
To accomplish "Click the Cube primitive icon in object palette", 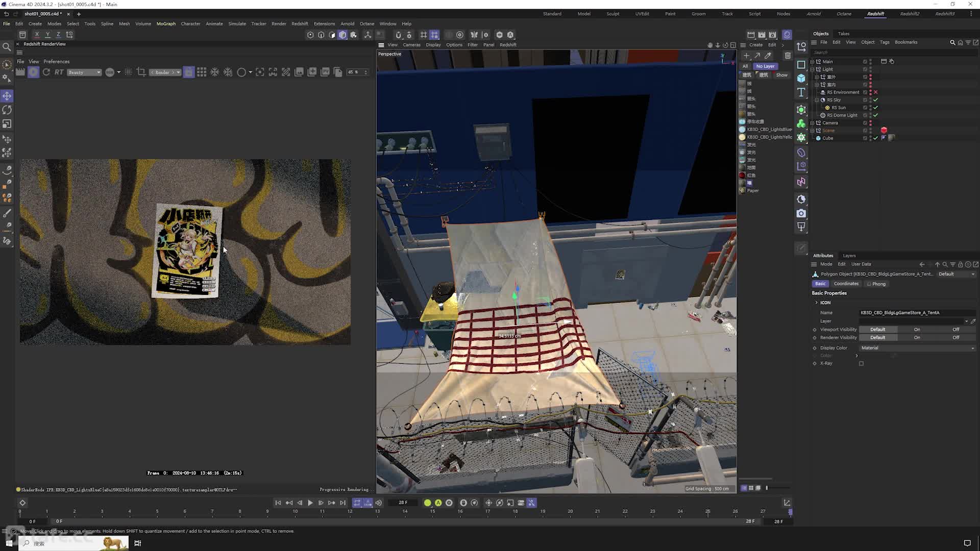I will pos(801,78).
